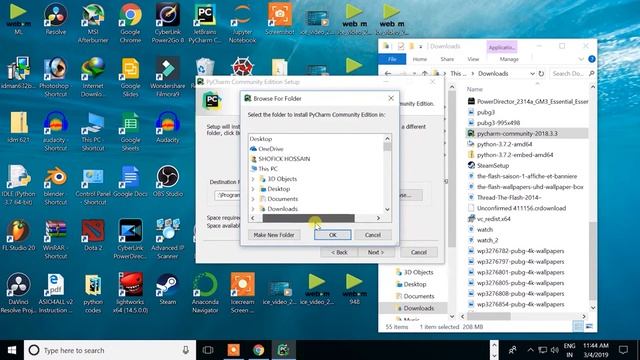Open Dota 2 desktop icon
Image resolution: width=640 pixels, height=360 pixels.
coord(93,236)
